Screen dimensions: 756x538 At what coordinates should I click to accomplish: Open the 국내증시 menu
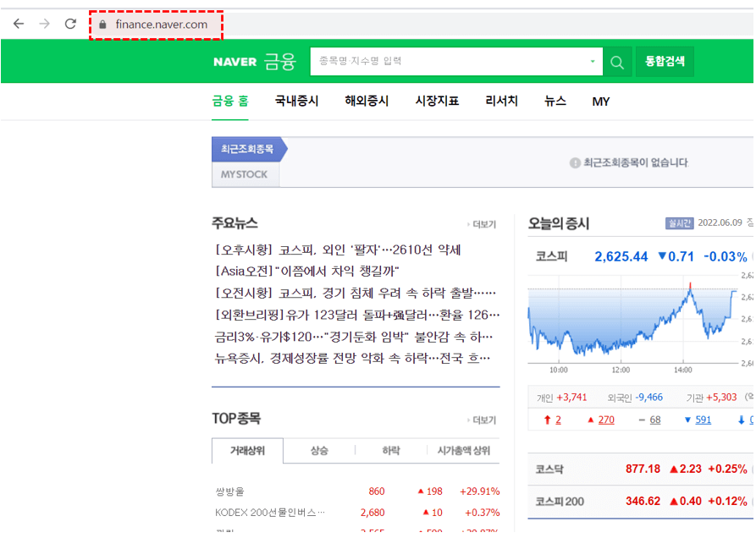point(296,102)
